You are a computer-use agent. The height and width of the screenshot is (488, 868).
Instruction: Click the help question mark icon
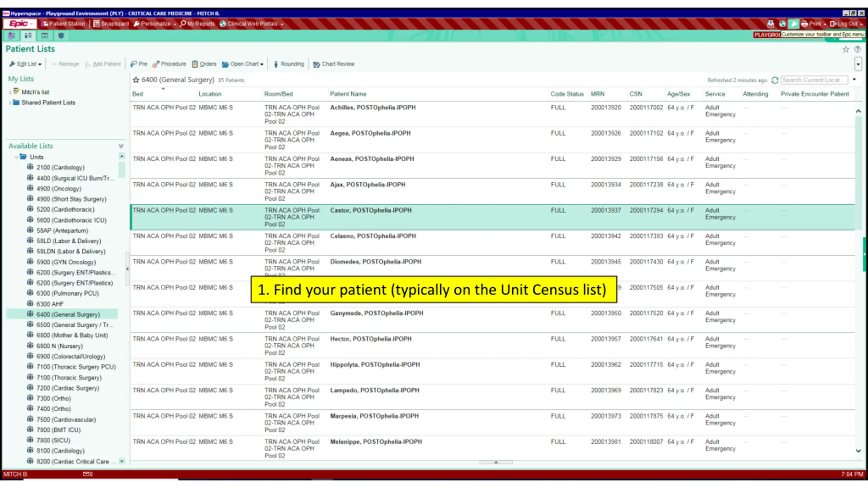click(857, 49)
